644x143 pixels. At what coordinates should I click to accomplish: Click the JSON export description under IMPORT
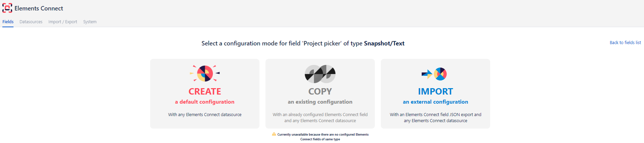coord(436,118)
